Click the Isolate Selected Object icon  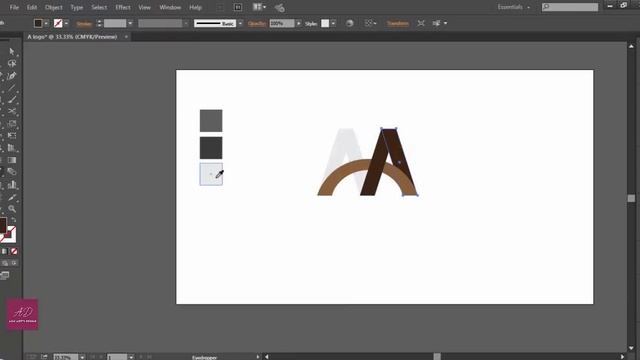[x=421, y=23]
